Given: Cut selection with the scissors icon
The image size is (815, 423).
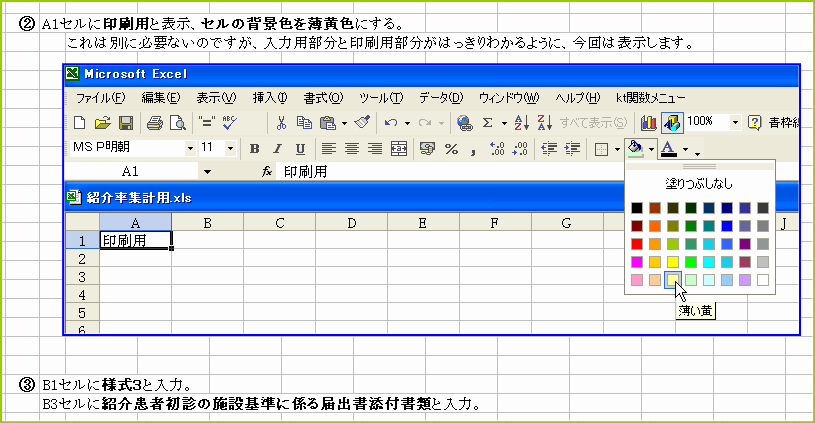Looking at the screenshot, I should [x=281, y=123].
